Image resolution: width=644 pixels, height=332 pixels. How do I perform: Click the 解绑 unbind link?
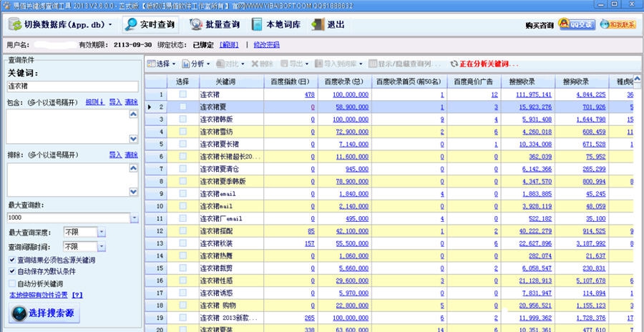(x=229, y=45)
